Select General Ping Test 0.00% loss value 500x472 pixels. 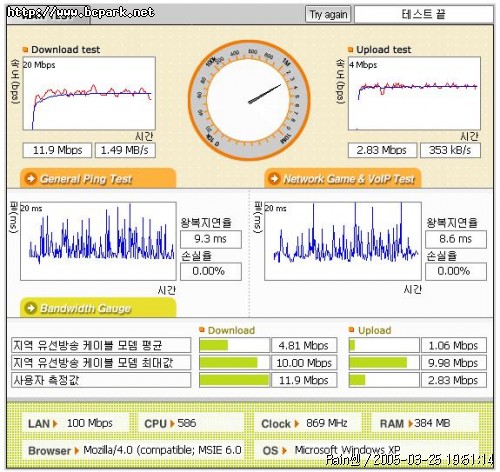pos(211,271)
